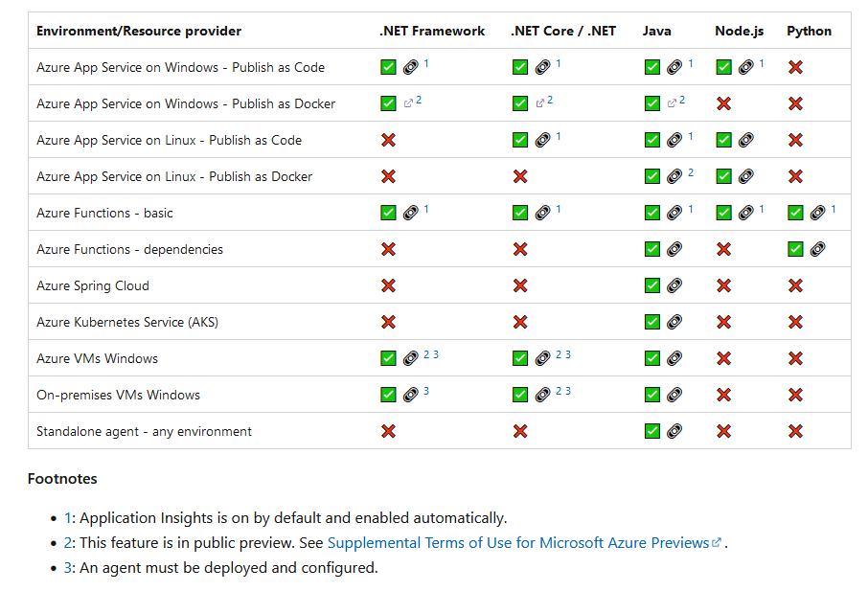Click the Azure Kubernetes Service (AKS) row label
Viewport: 868px width, 591px height.
coord(127,322)
